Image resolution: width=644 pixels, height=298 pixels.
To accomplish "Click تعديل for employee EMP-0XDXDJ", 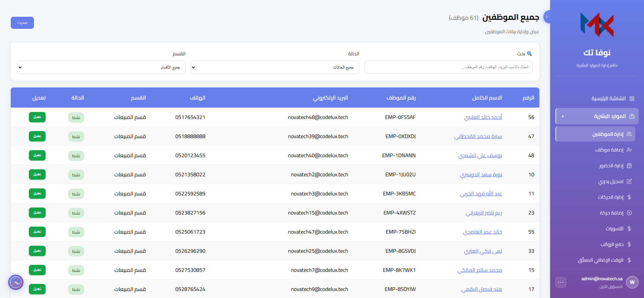I will click(x=37, y=136).
